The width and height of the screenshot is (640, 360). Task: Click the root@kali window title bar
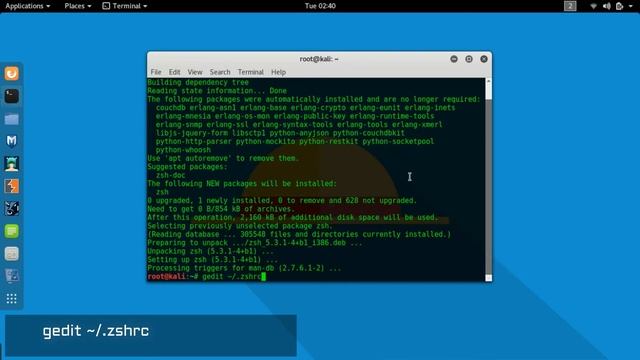pos(319,59)
